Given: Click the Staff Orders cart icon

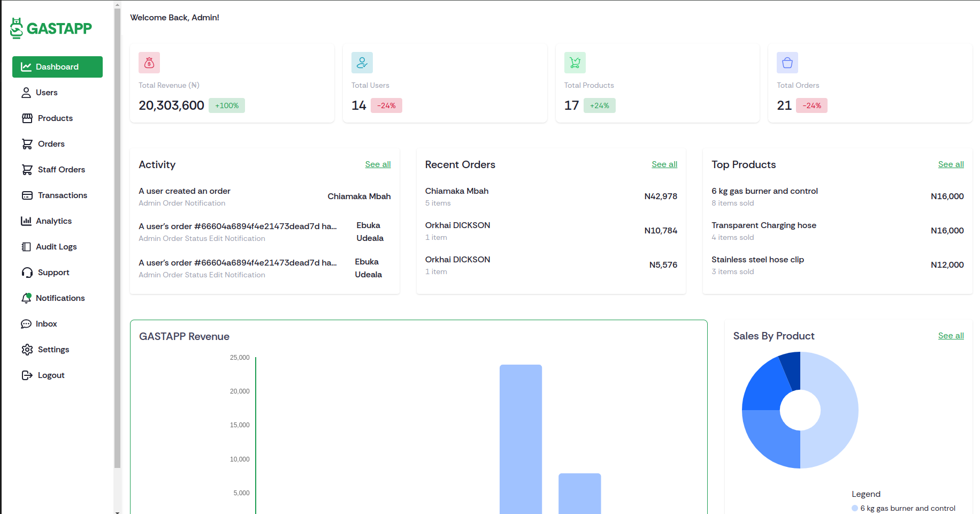Looking at the screenshot, I should point(27,170).
